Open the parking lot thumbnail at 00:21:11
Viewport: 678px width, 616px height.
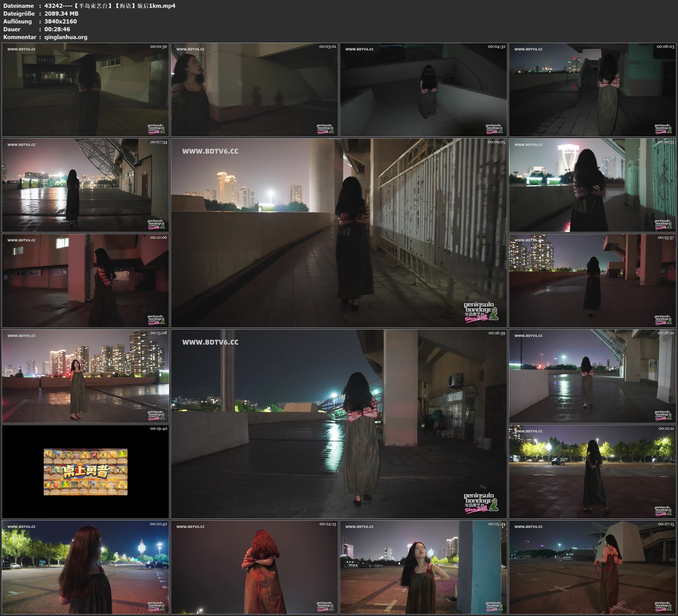click(592, 471)
